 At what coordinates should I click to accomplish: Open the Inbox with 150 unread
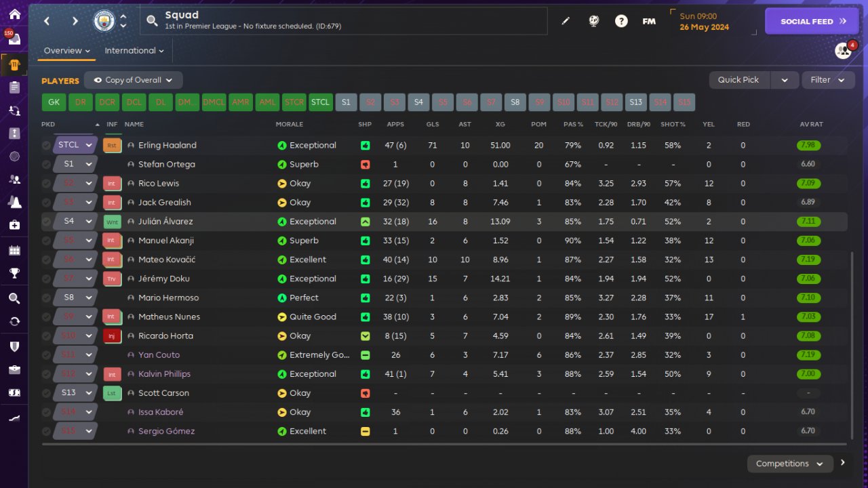[x=14, y=39]
